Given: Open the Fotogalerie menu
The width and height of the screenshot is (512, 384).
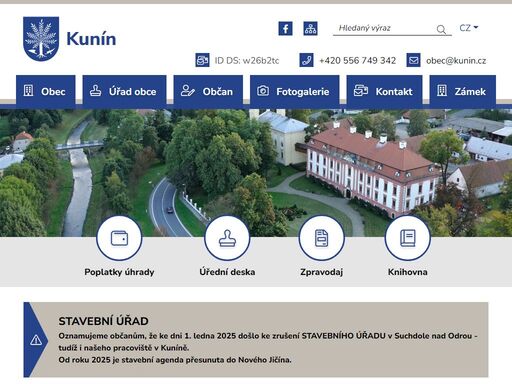Looking at the screenshot, I should pyautogui.click(x=295, y=91).
